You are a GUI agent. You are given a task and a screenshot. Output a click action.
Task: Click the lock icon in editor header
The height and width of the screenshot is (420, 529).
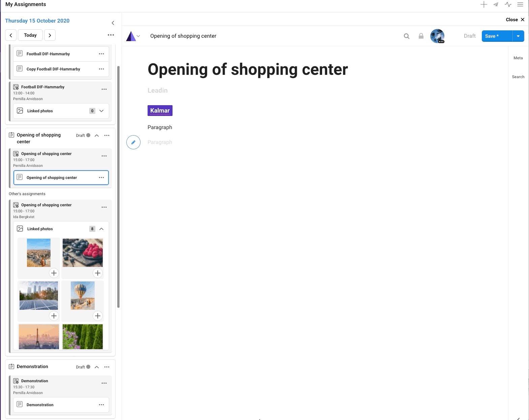pyautogui.click(x=421, y=36)
